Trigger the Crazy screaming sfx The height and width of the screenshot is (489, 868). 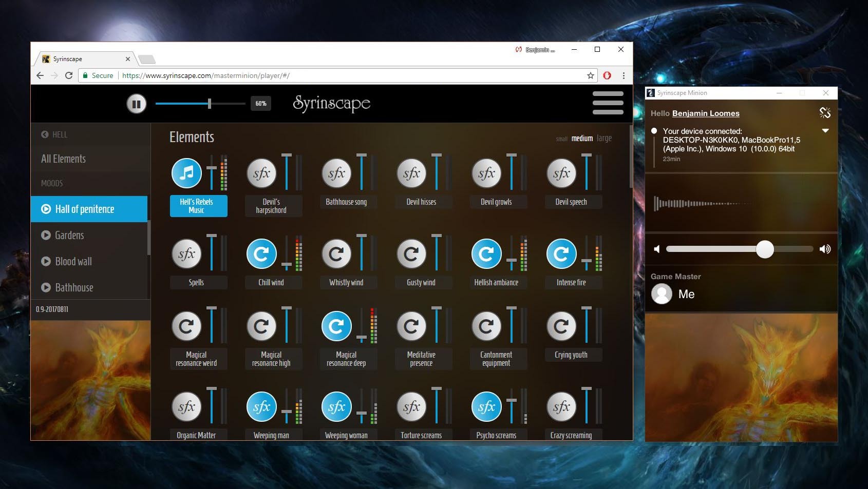[x=561, y=406]
